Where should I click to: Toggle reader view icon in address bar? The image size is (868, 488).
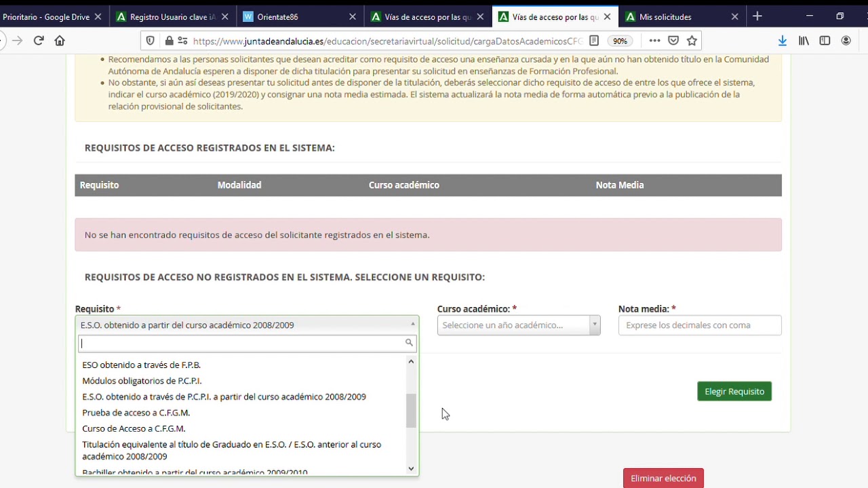click(x=594, y=41)
